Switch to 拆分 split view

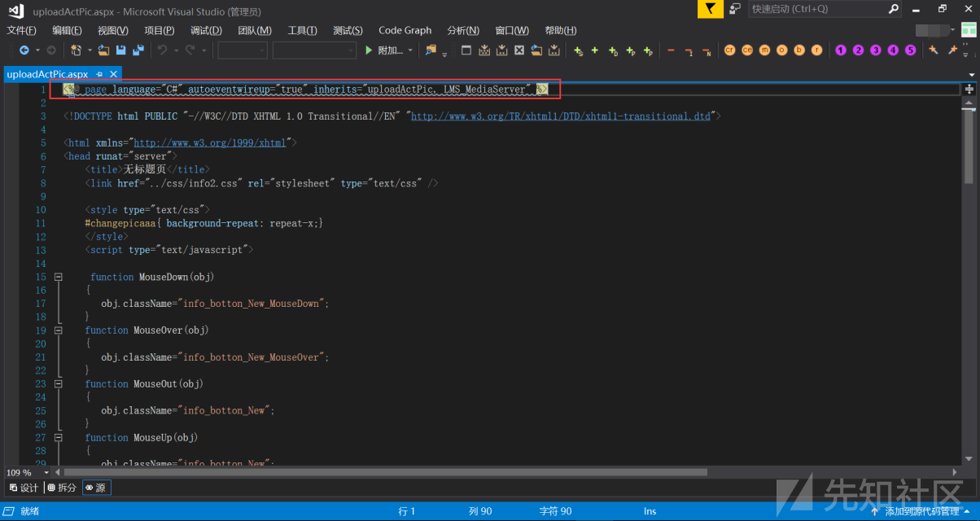pyautogui.click(x=62, y=488)
